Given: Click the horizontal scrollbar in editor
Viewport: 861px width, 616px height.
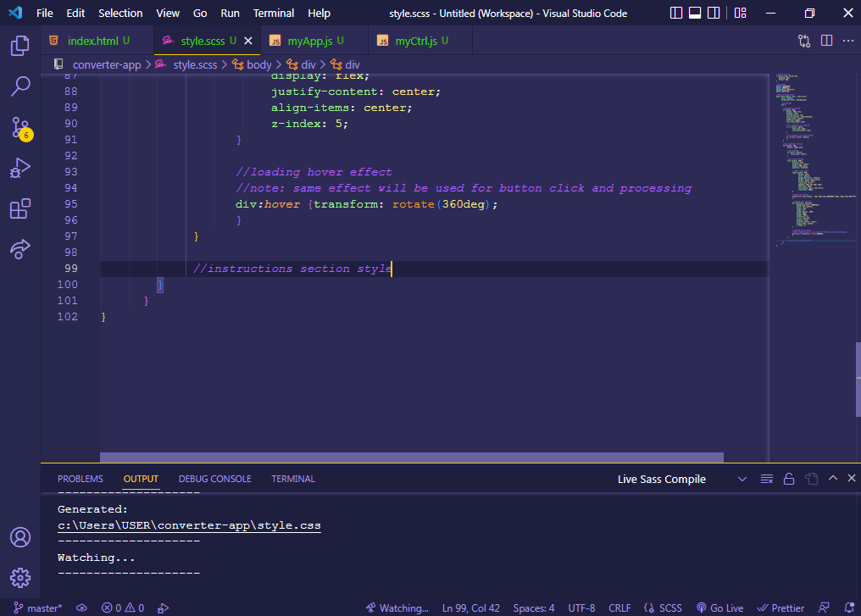Looking at the screenshot, I should pos(411,458).
